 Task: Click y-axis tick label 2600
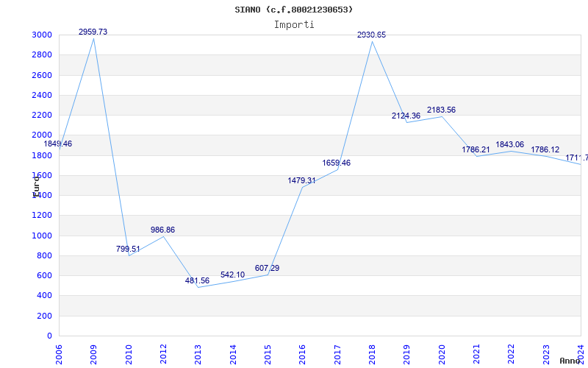click(x=42, y=75)
